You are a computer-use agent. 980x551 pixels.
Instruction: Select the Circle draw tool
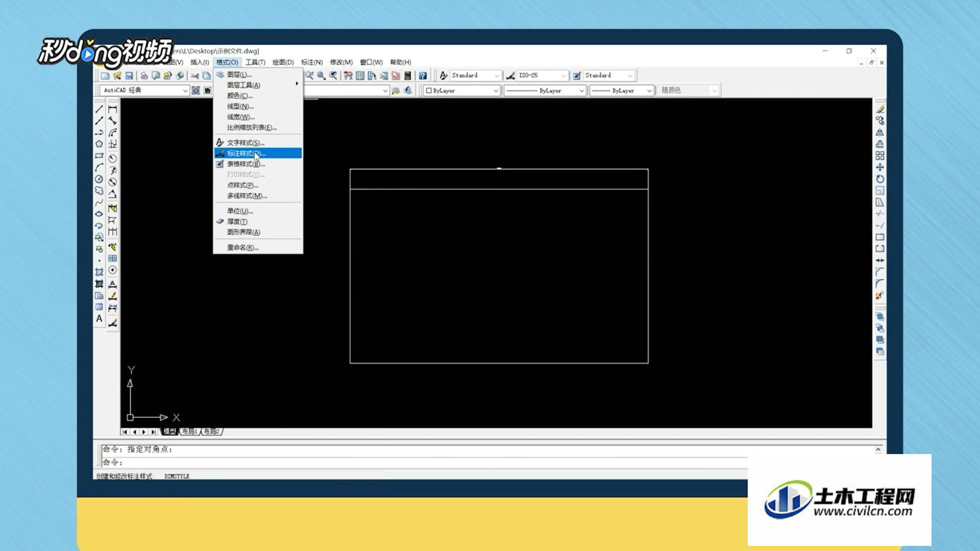[99, 180]
